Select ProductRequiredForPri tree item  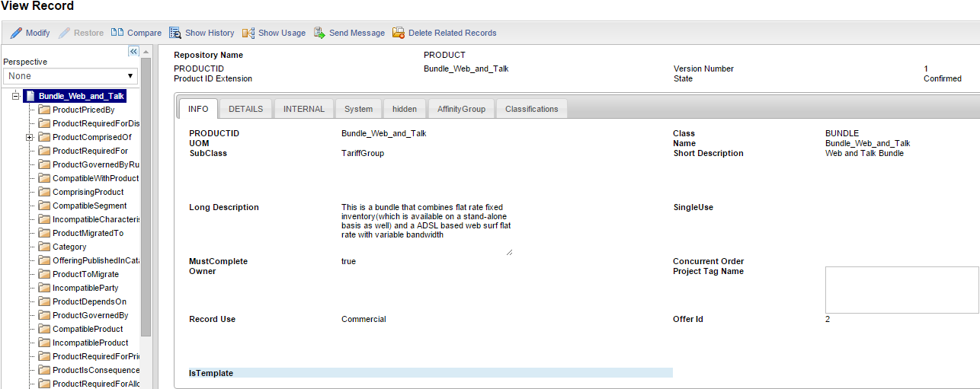tap(96, 356)
